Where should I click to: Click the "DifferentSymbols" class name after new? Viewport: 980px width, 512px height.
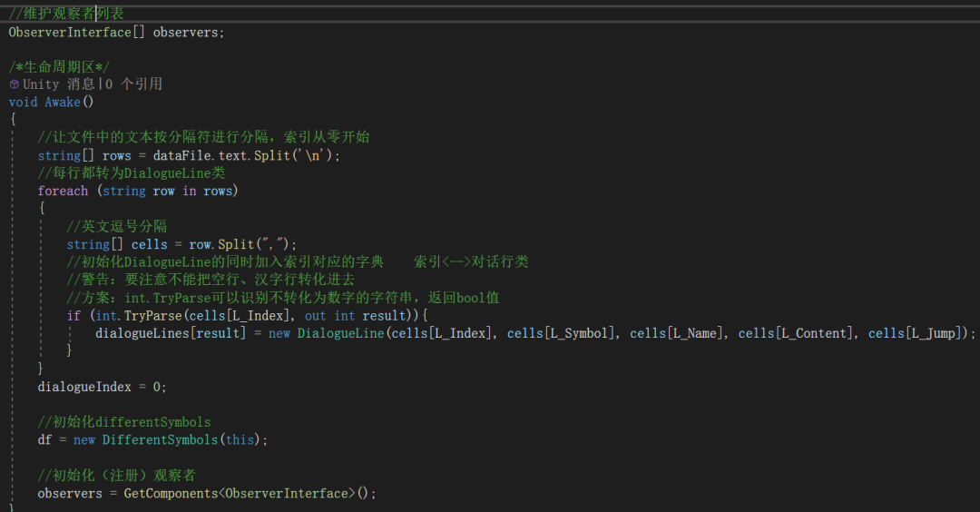tap(160, 440)
